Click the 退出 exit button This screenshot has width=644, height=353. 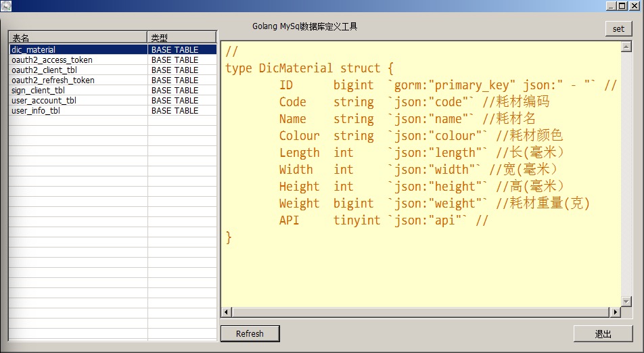603,334
